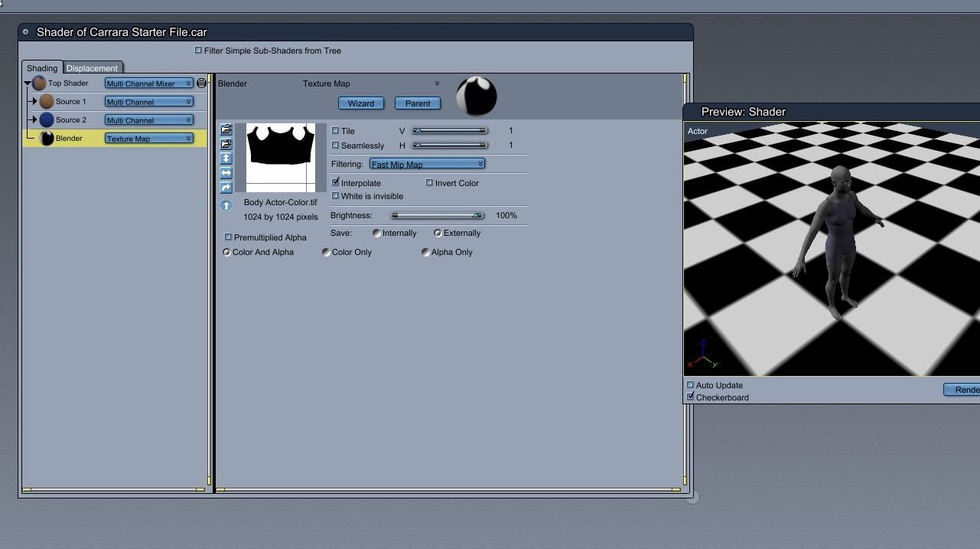Open the Source 2 Multi Channel dropdown

click(148, 120)
